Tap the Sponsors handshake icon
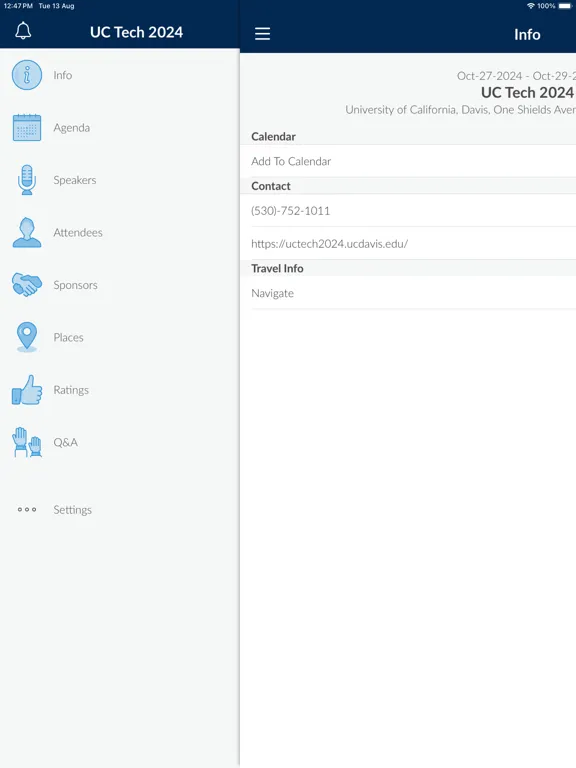Image resolution: width=576 pixels, height=768 pixels. pos(27,285)
